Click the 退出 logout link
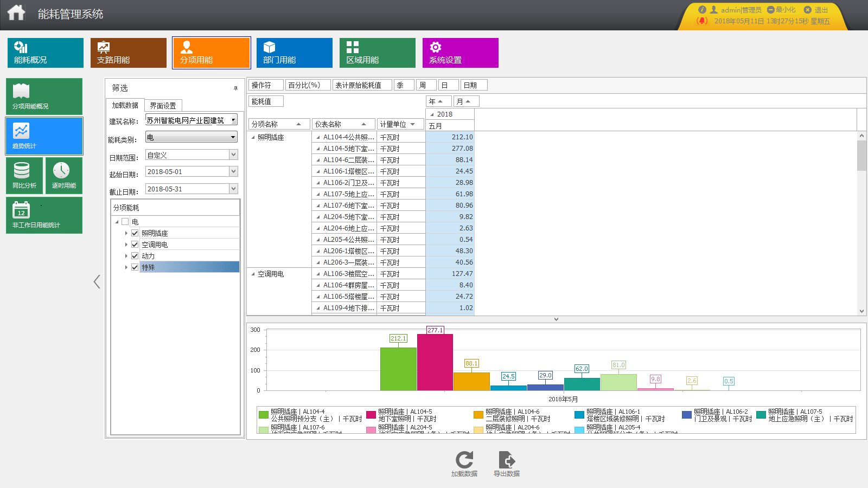 coord(816,10)
